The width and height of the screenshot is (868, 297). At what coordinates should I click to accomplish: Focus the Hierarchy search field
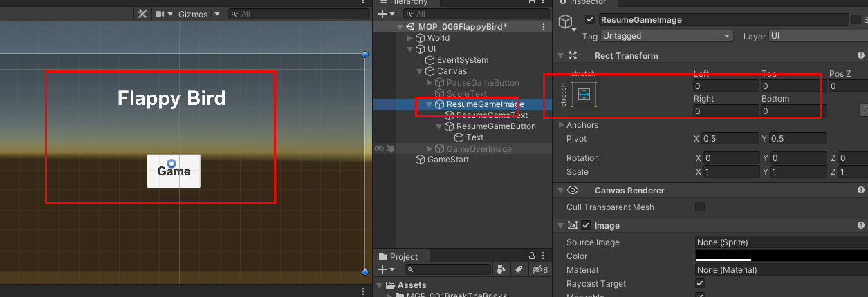[x=476, y=14]
